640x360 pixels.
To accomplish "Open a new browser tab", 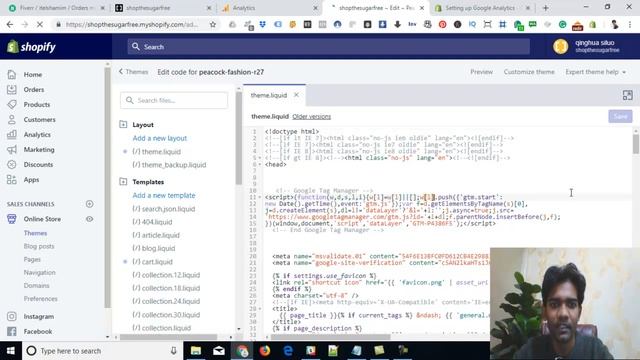I will coord(546,8).
